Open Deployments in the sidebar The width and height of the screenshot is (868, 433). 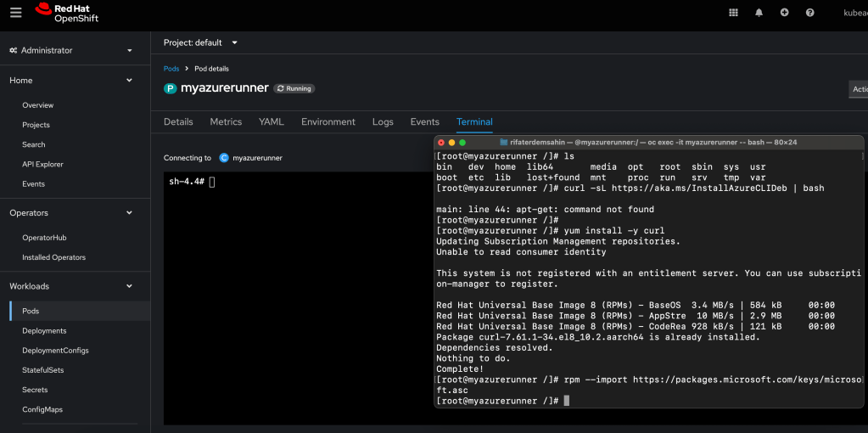tap(44, 331)
